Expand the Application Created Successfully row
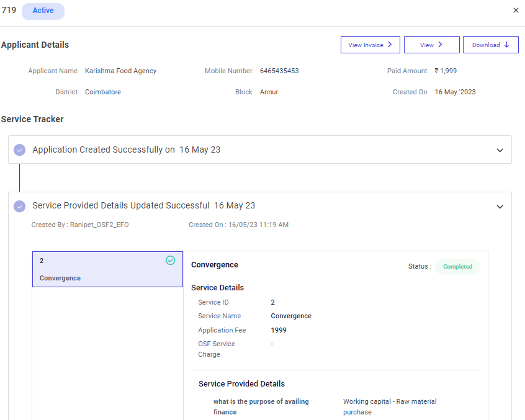This screenshot has width=525, height=420. click(500, 150)
